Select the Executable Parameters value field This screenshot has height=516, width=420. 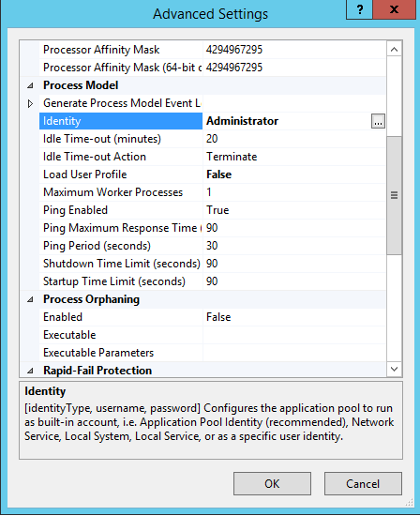click(x=294, y=353)
